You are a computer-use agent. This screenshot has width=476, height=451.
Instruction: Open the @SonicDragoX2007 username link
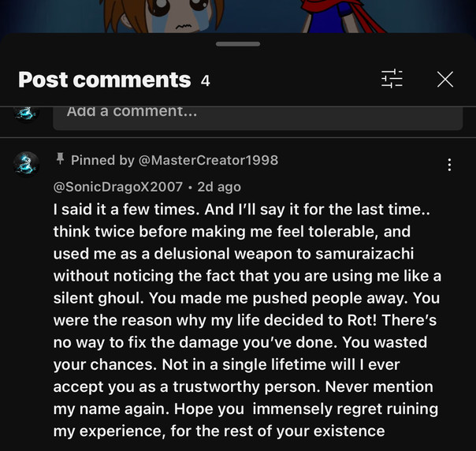(118, 187)
